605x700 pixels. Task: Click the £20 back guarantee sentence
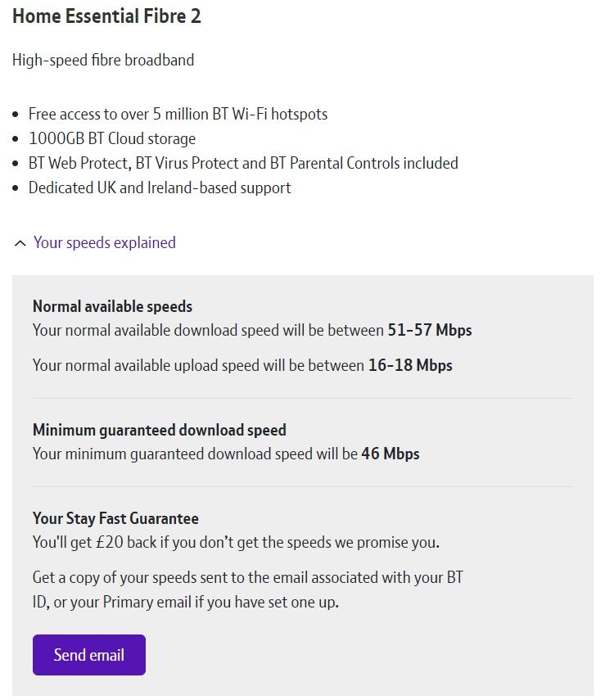pos(236,542)
